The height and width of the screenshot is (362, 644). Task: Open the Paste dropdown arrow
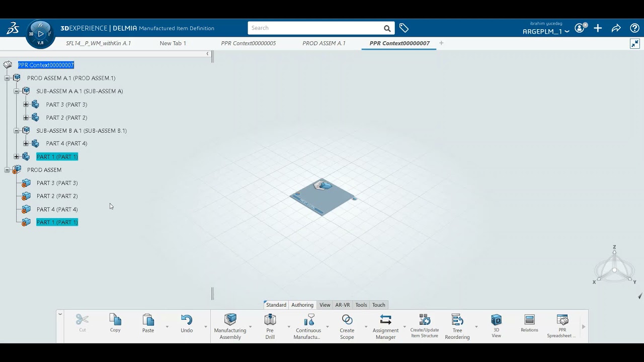click(167, 327)
